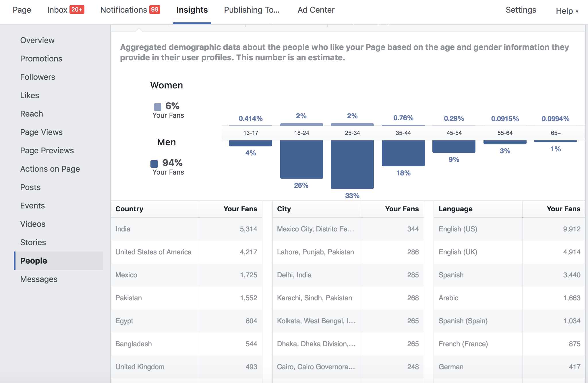The image size is (588, 383).
Task: Open the Ad Center tab
Action: (316, 10)
